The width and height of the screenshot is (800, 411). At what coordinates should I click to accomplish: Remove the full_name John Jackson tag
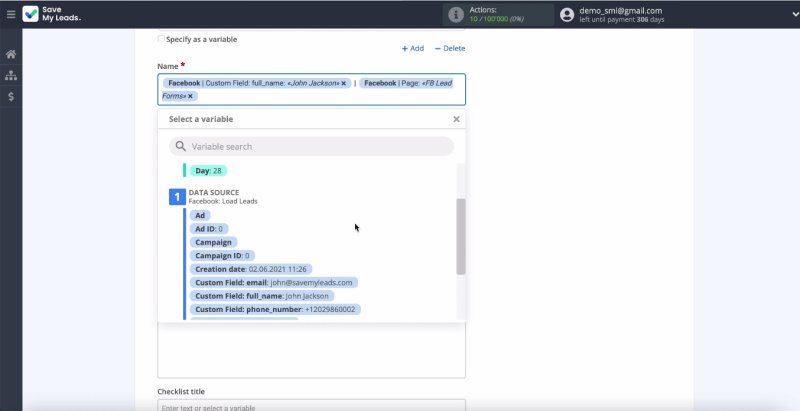pos(343,83)
